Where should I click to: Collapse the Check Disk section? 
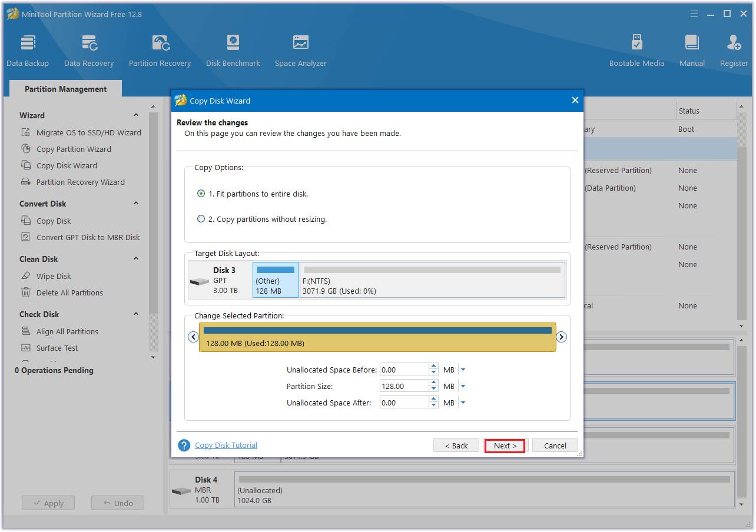pos(136,314)
